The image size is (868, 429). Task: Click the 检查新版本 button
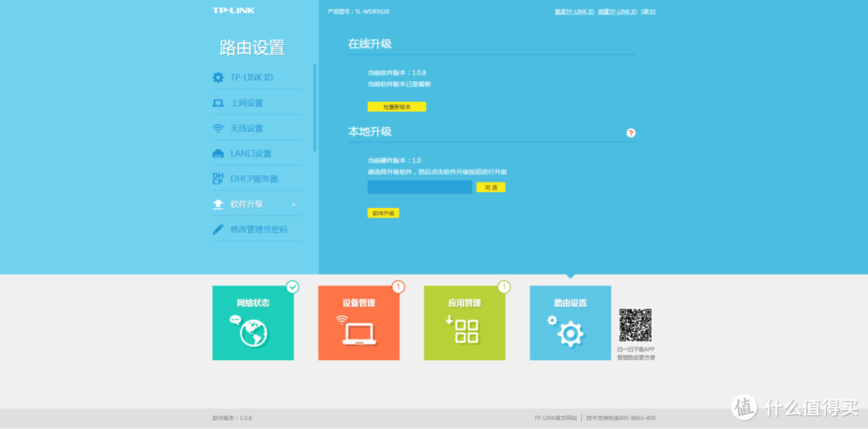[397, 107]
